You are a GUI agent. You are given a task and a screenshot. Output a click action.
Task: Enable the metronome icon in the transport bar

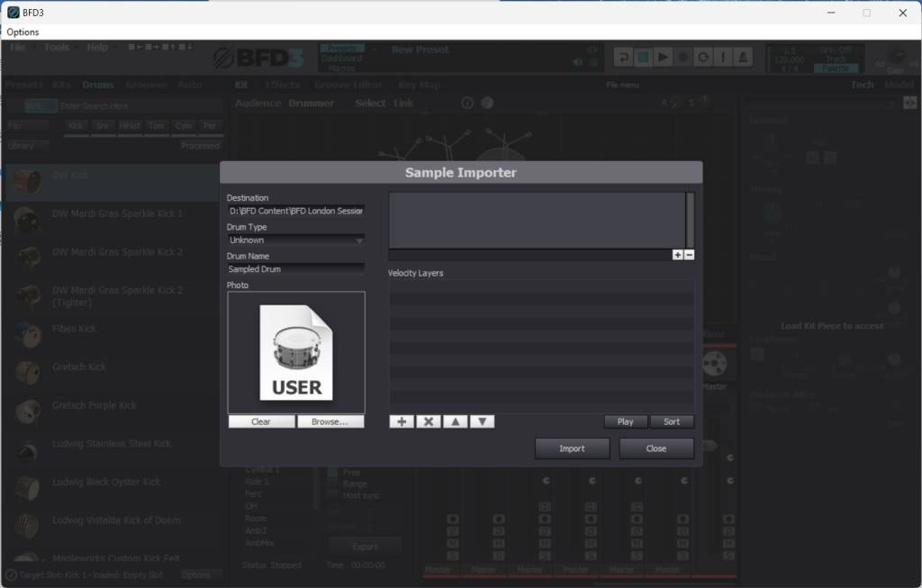click(x=742, y=56)
